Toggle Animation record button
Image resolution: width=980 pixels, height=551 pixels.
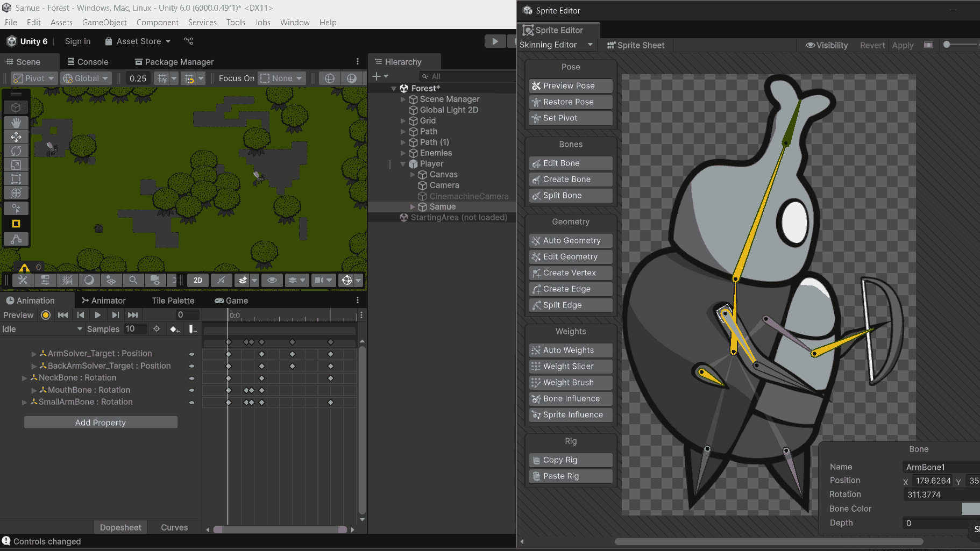46,315
